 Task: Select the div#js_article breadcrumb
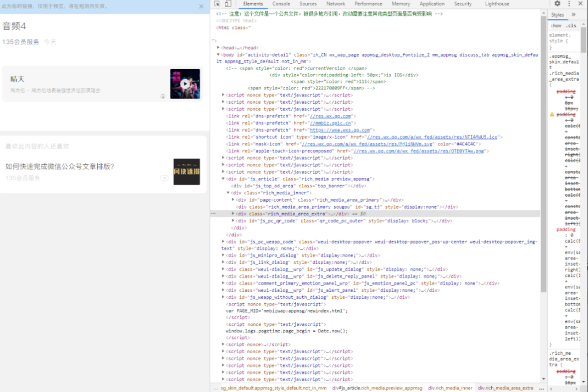point(377,388)
